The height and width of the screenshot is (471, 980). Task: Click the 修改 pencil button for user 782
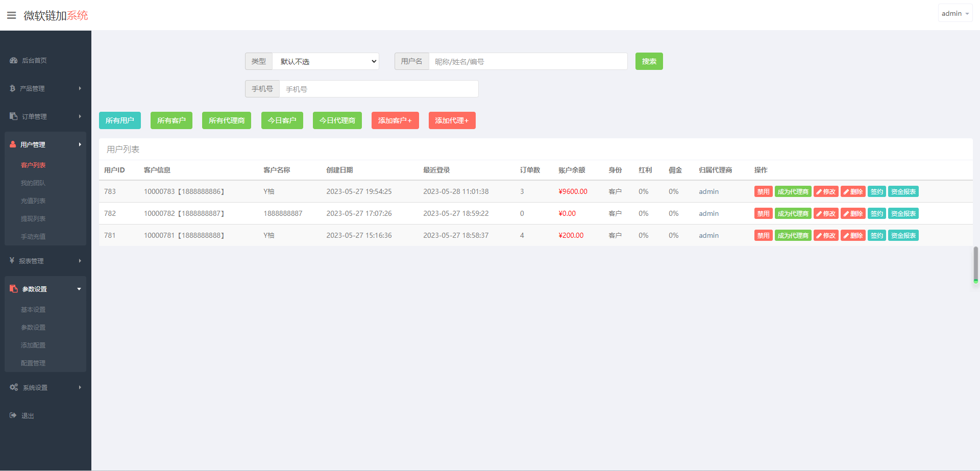826,213
